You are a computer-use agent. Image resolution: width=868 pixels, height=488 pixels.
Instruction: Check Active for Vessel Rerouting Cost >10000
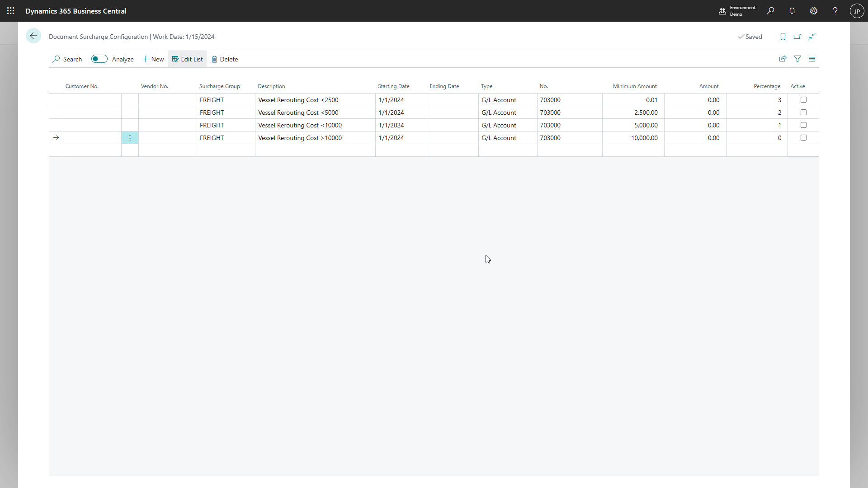click(x=803, y=138)
